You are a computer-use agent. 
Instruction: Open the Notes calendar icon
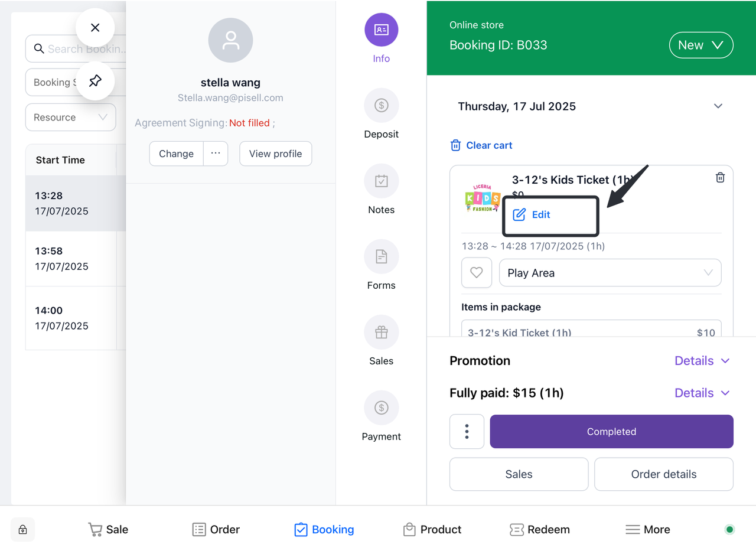[381, 181]
